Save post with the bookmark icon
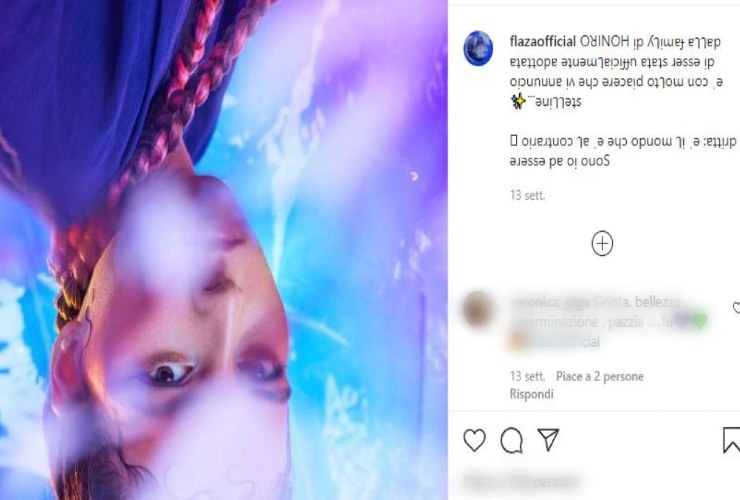740x500 pixels. pyautogui.click(x=732, y=440)
